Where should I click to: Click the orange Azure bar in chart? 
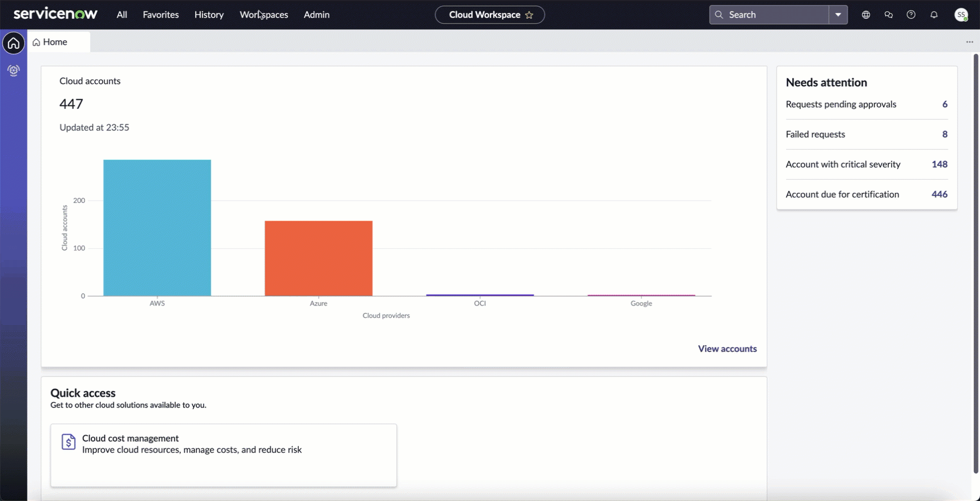319,258
